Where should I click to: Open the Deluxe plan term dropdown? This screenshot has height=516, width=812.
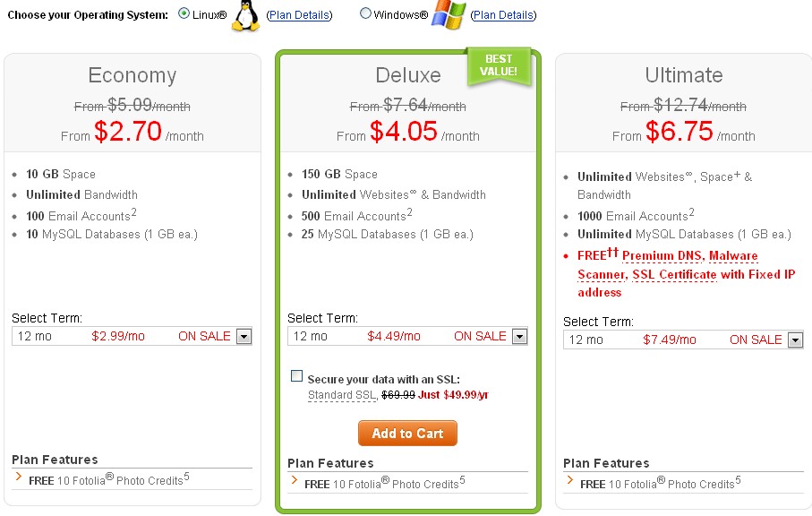point(519,337)
